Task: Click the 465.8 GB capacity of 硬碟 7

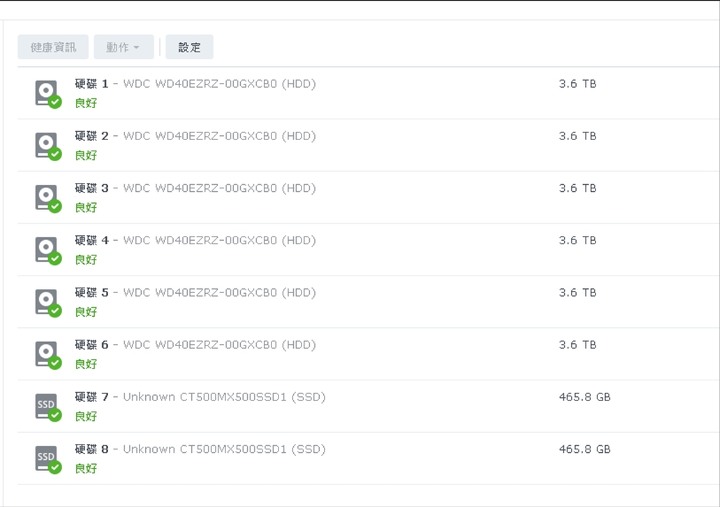Action: pyautogui.click(x=585, y=397)
